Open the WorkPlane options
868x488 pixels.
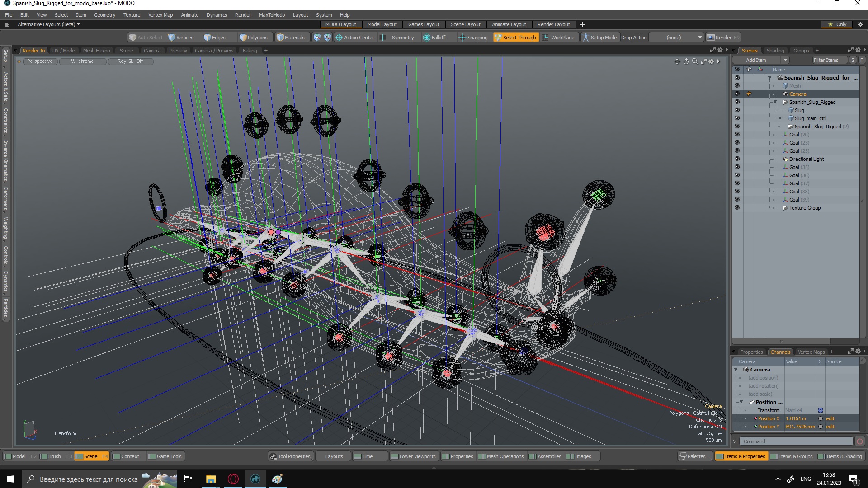point(558,38)
